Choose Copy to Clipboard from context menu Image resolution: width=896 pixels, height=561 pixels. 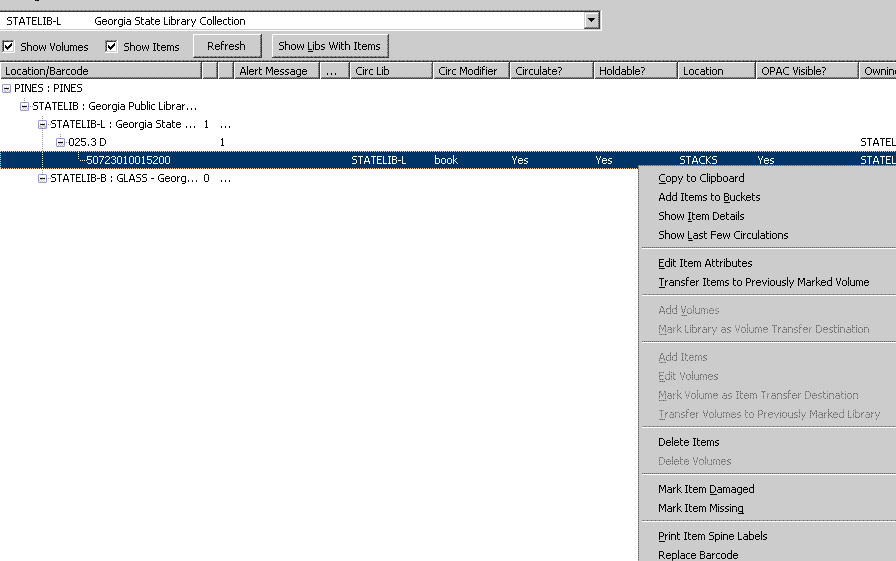pyautogui.click(x=701, y=178)
